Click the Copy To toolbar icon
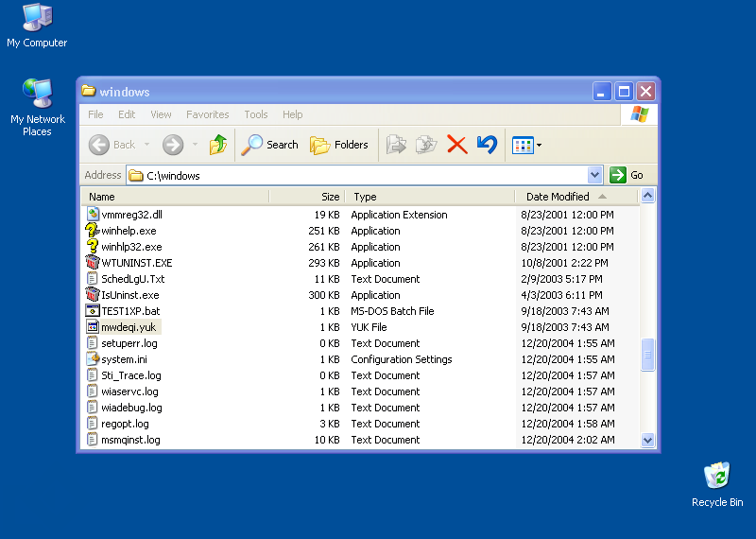The height and width of the screenshot is (539, 756). coord(426,145)
